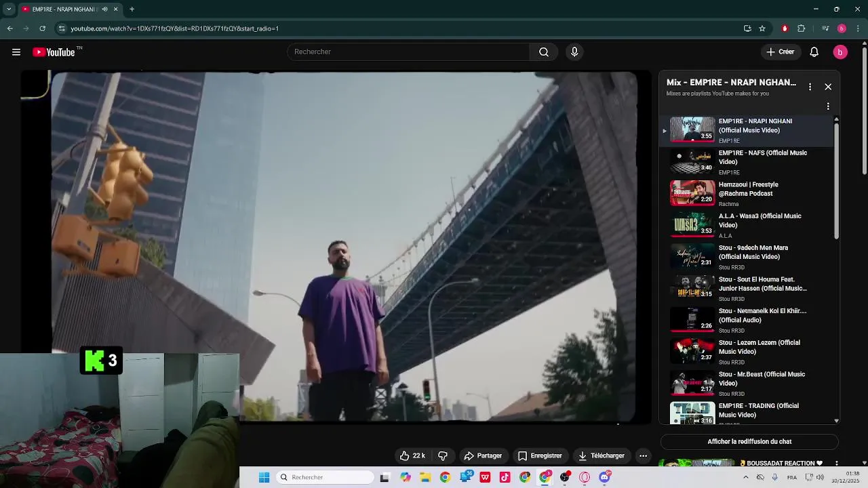Open the red ad blocker extension
Screen dimensions: 868x488
pyautogui.click(x=785, y=28)
